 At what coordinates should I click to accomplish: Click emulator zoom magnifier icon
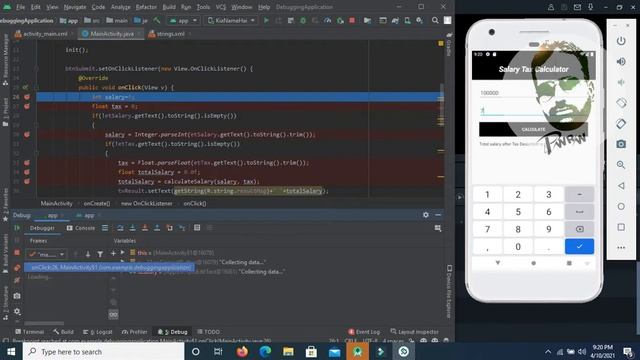point(621,165)
